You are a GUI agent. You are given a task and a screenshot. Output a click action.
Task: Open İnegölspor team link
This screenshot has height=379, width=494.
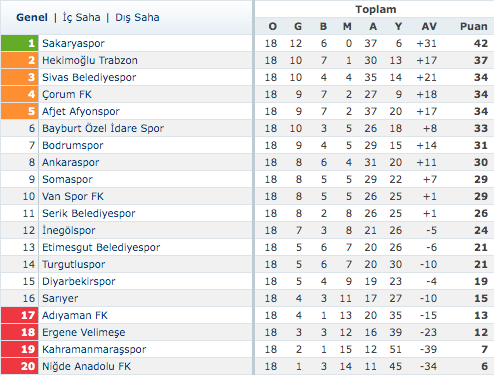(69, 230)
